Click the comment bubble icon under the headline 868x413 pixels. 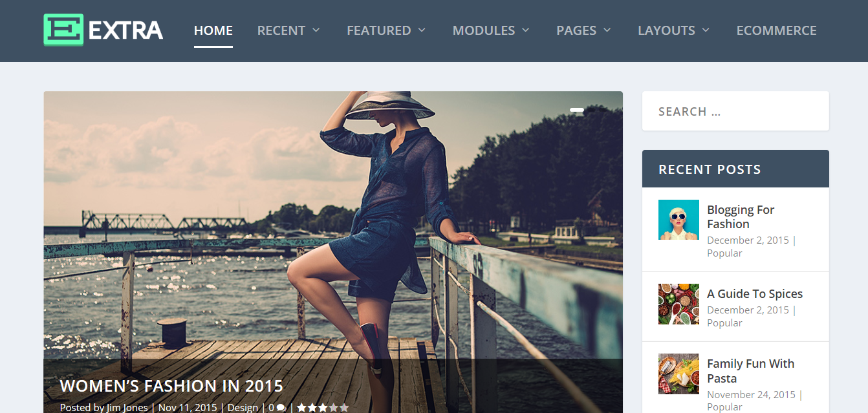[x=281, y=408]
